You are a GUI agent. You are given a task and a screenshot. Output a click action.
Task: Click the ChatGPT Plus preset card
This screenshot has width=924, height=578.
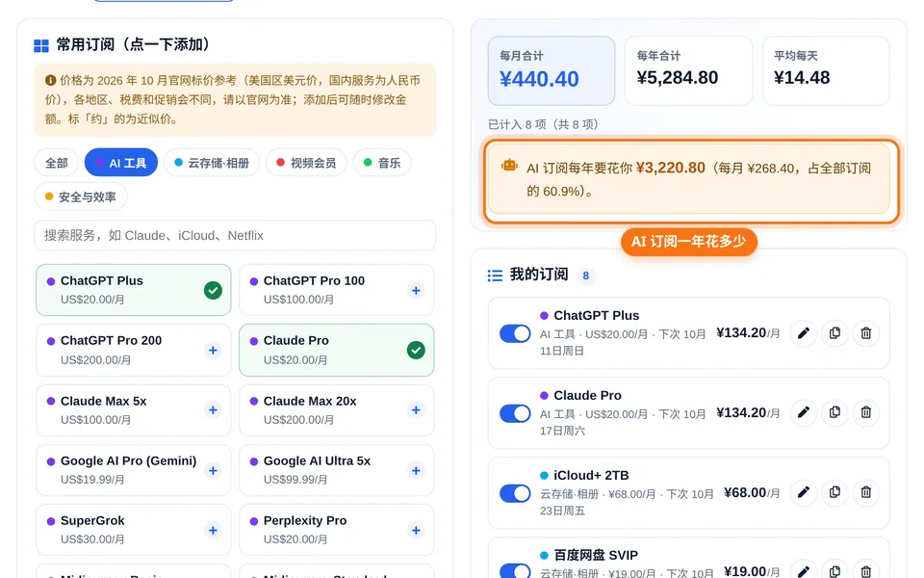pos(134,290)
